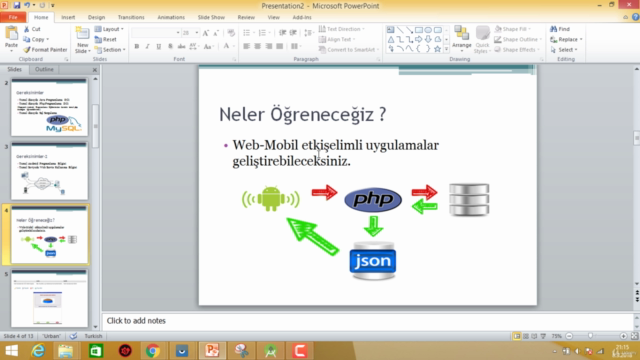The width and height of the screenshot is (640, 360).
Task: Open the Animations tab
Action: (171, 18)
